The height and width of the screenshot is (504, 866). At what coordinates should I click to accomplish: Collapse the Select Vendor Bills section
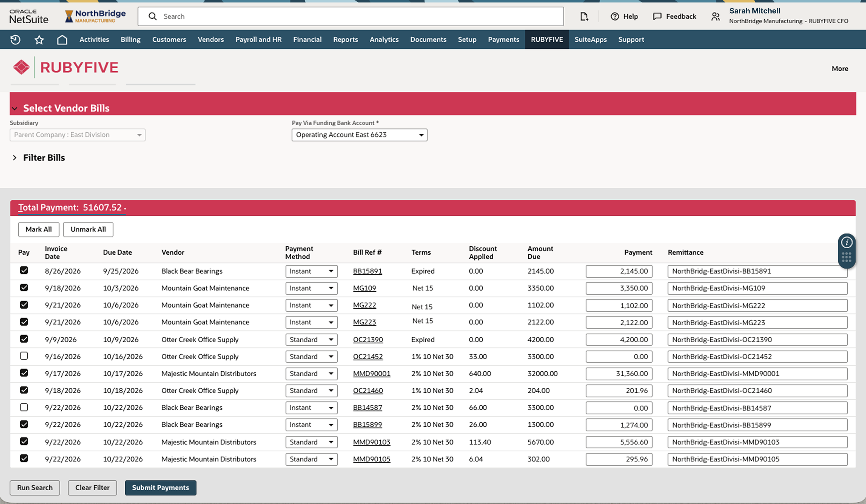(15, 108)
